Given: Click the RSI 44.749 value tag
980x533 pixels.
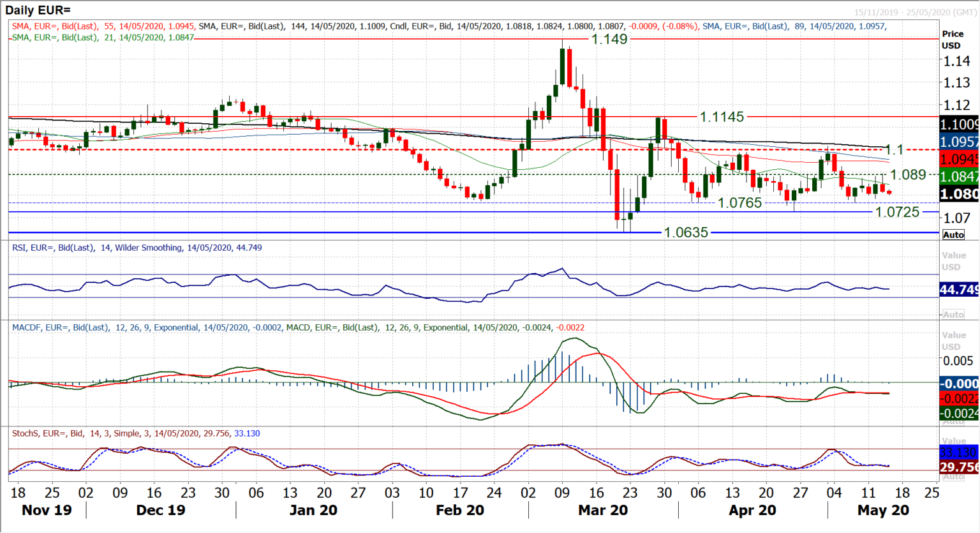Looking at the screenshot, I should 959,290.
